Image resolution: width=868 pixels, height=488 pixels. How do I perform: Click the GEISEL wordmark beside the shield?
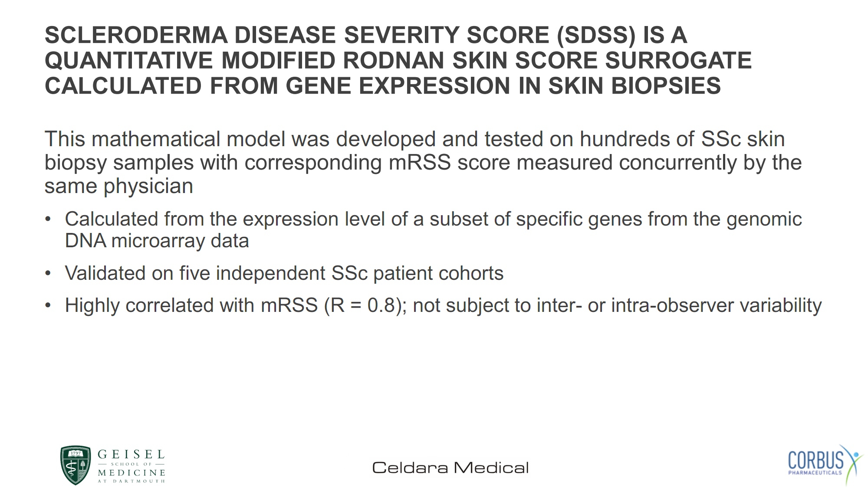coord(132,455)
